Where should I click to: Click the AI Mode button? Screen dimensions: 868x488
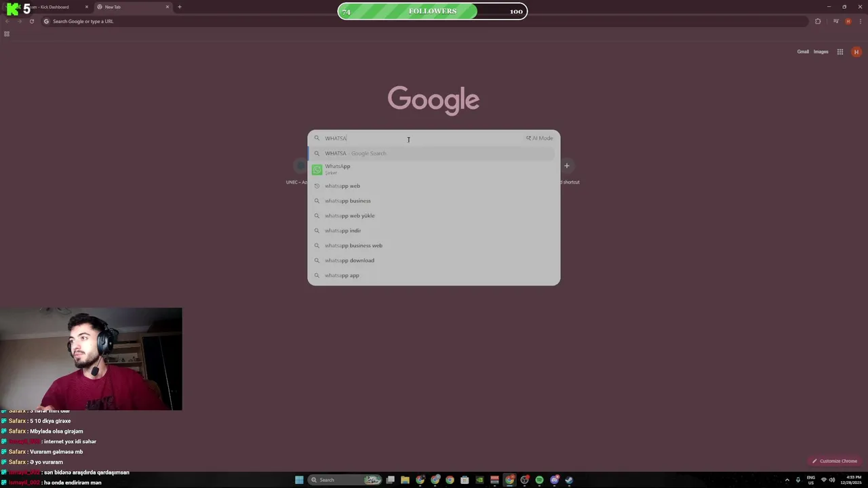click(540, 138)
